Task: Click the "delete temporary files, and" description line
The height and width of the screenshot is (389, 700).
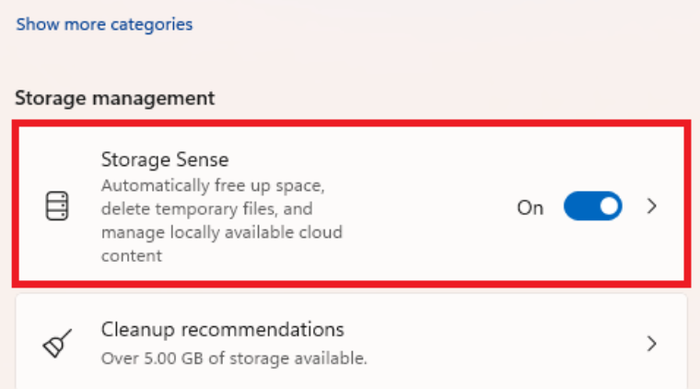Action: click(x=207, y=209)
